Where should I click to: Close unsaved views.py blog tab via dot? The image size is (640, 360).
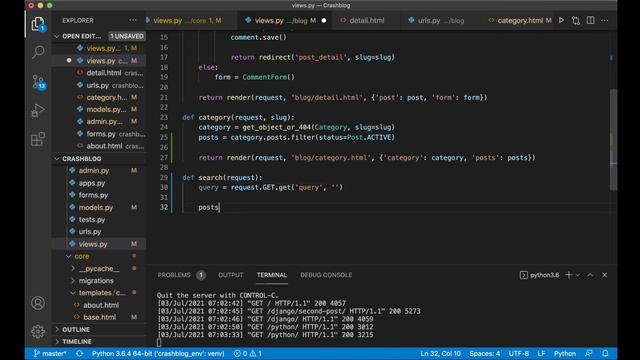(324, 20)
